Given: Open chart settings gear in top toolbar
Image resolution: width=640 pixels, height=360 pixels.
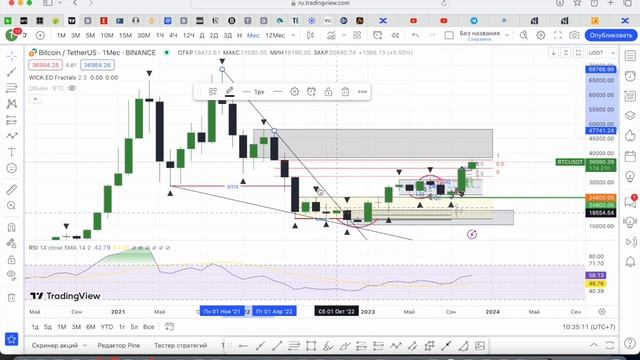Looking at the screenshot, I should tap(541, 36).
